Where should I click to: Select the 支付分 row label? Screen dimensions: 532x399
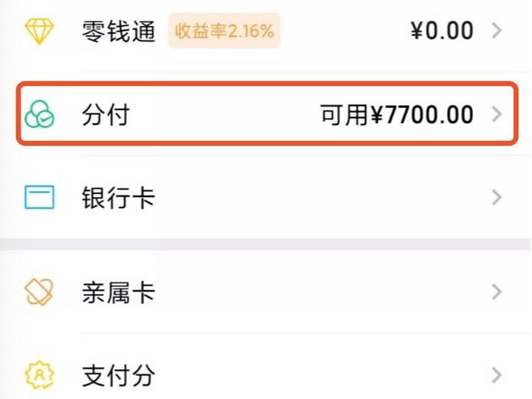click(119, 376)
